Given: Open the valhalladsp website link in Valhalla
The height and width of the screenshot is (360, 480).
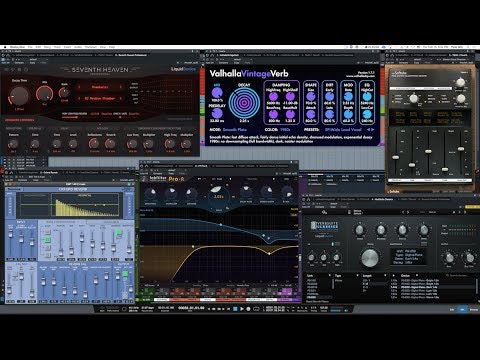Looking at the screenshot, I should tap(360, 76).
